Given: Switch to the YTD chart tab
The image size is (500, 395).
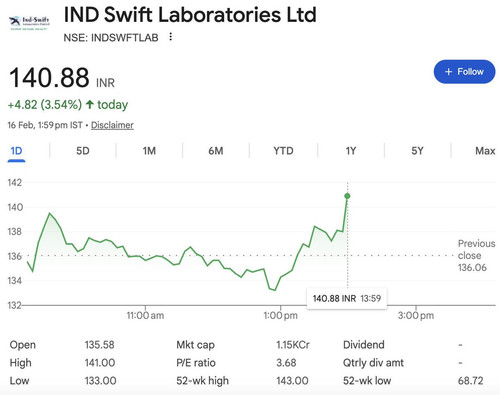Looking at the screenshot, I should click(283, 151).
